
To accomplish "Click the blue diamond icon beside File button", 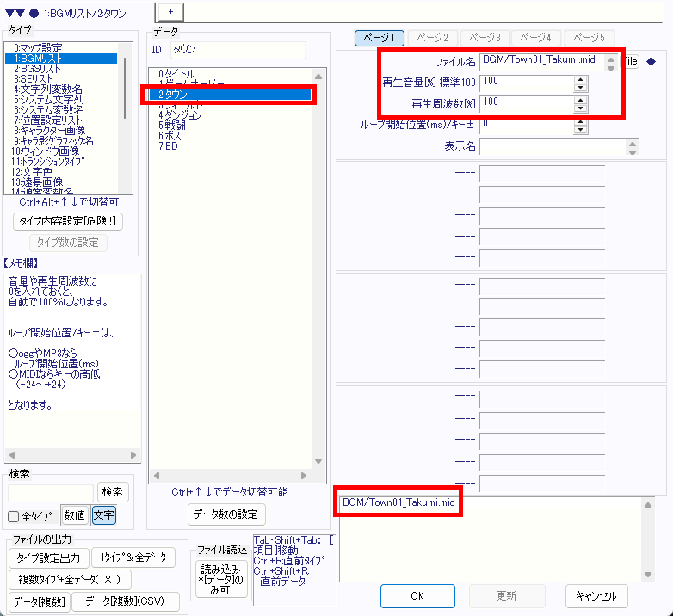I will (x=651, y=61).
